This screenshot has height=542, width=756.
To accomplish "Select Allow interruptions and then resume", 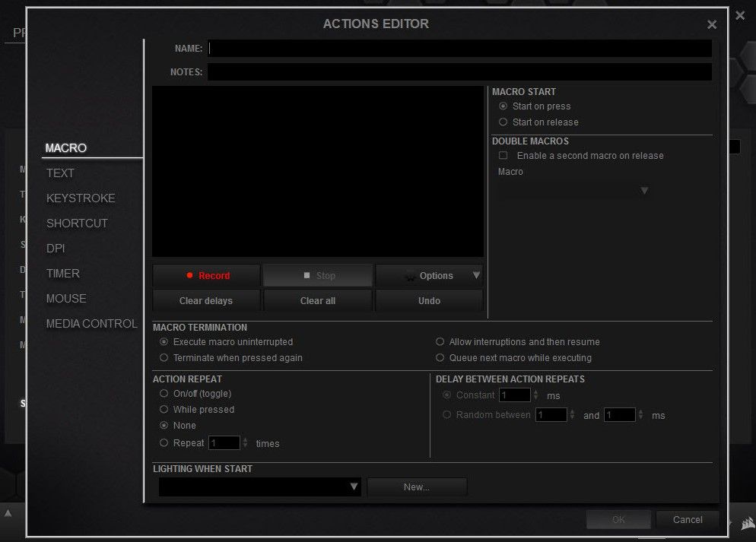I will [x=440, y=342].
